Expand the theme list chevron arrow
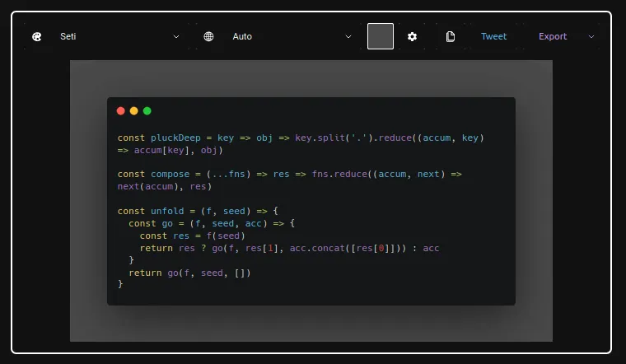Screen dimensions: 626x364 click(175, 36)
